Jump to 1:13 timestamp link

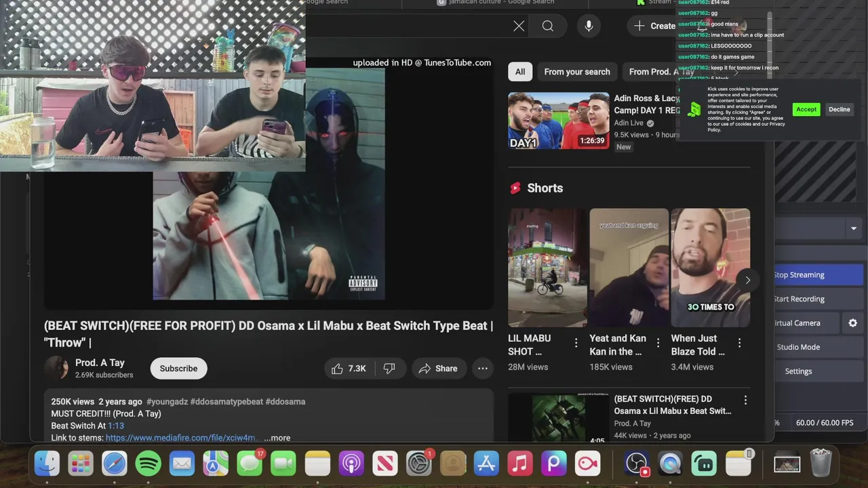[x=116, y=426]
